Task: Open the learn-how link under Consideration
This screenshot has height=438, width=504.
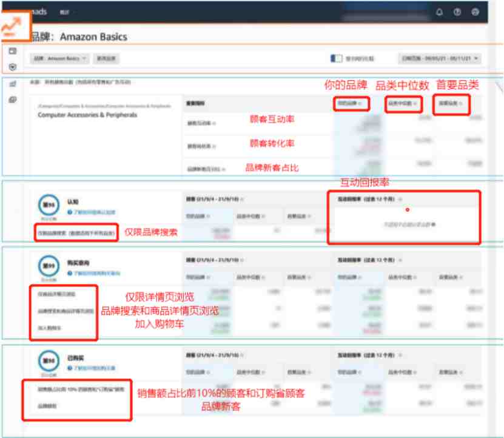Action: click(x=97, y=274)
